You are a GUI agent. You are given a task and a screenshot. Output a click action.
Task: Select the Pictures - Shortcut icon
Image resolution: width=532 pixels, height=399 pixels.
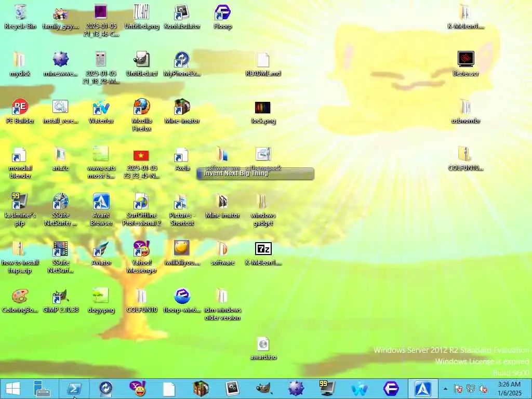pyautogui.click(x=182, y=210)
